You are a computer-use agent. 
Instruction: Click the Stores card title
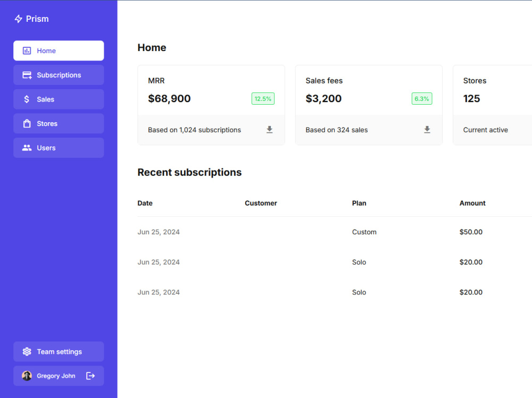tap(475, 81)
